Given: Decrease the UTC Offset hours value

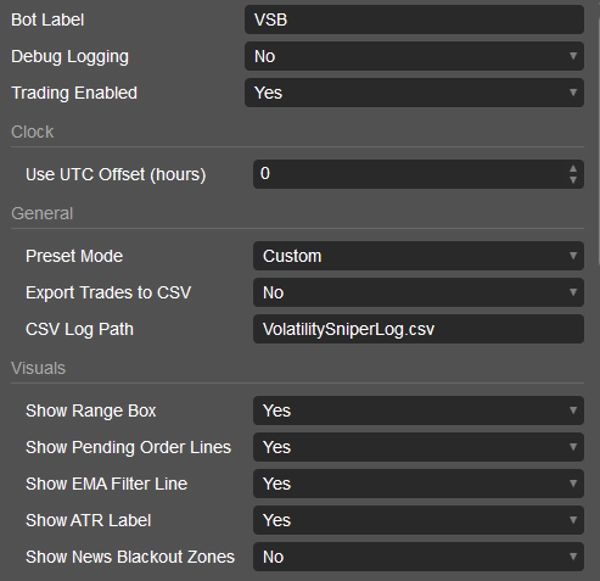Looking at the screenshot, I should point(573,180).
